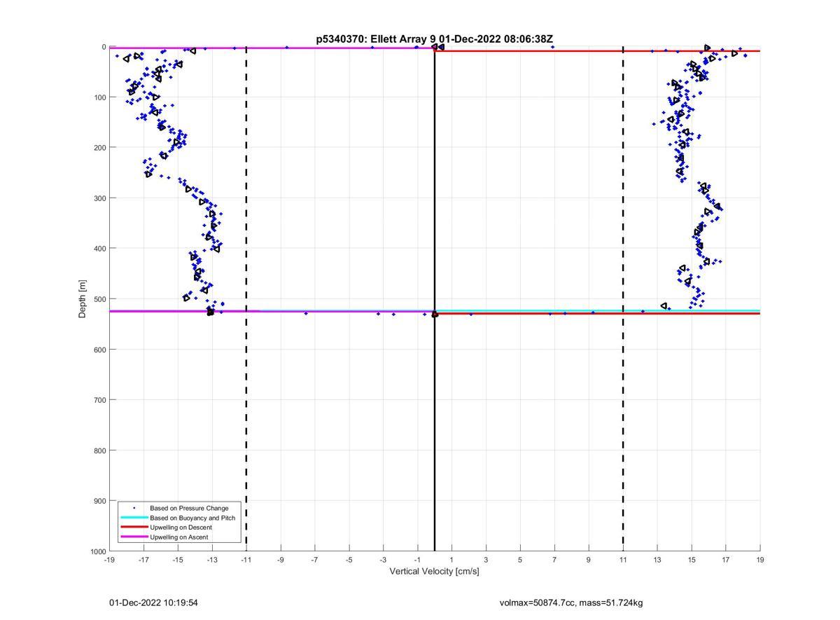Click y-axis tick label 500

[x=99, y=299]
